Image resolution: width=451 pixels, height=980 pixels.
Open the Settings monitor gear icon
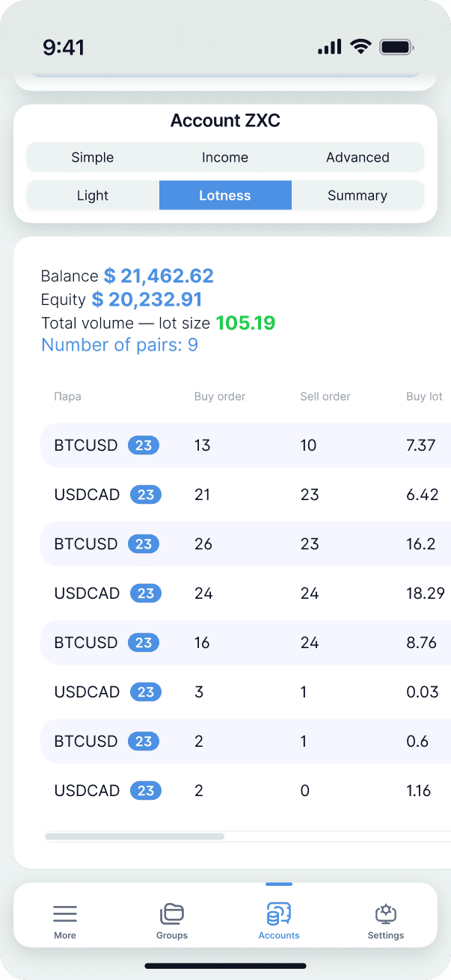tap(386, 913)
